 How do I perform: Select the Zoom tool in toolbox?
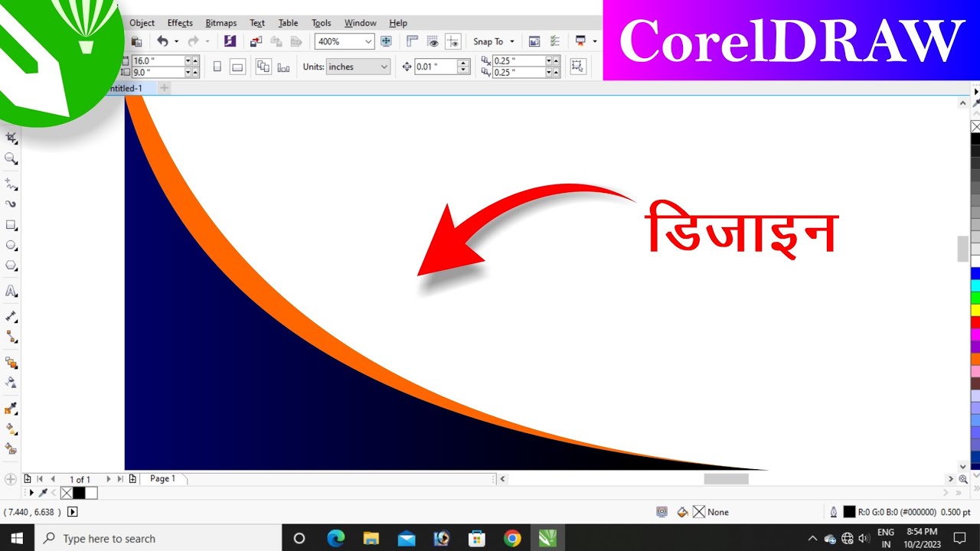click(11, 158)
